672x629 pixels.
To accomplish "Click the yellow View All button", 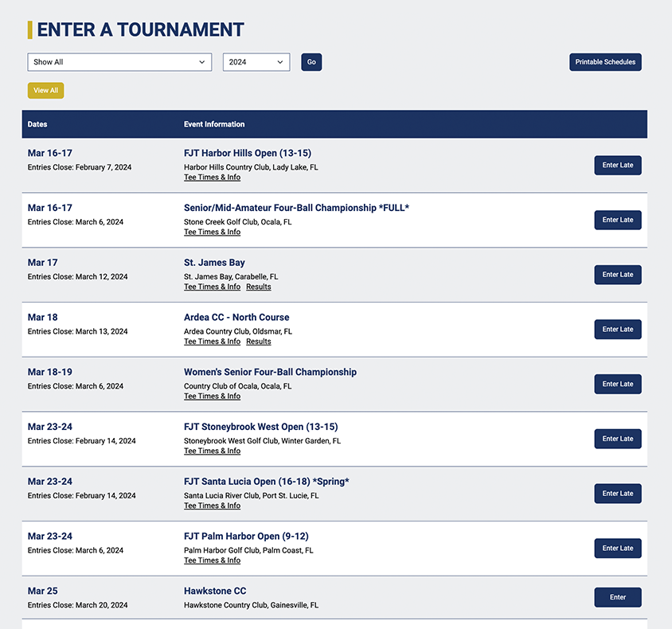I will coord(45,91).
